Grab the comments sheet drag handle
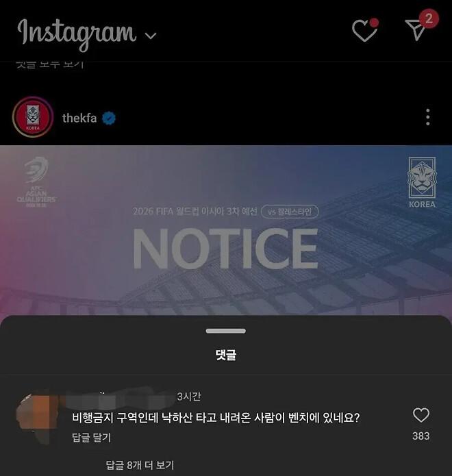This screenshot has height=476, width=452. [x=226, y=331]
